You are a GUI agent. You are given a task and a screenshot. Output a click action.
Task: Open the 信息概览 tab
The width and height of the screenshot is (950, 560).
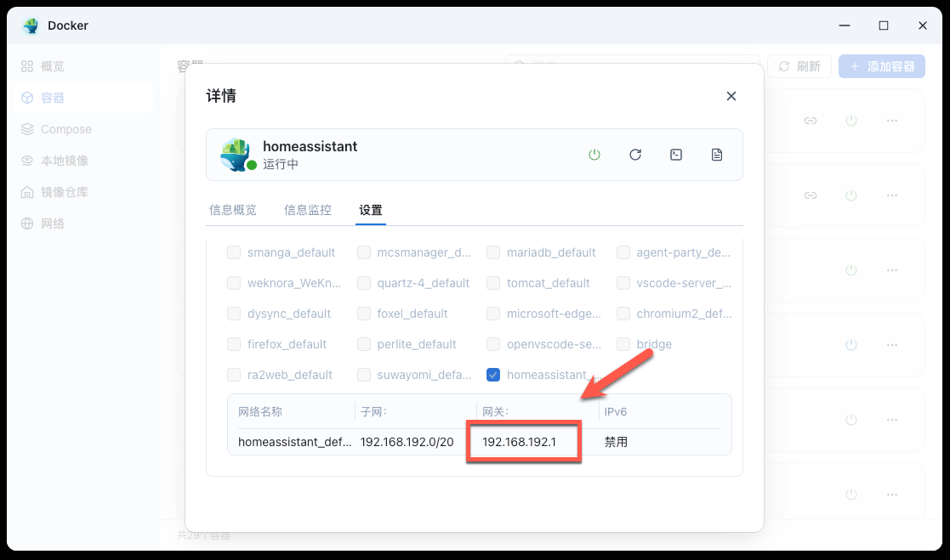233,210
